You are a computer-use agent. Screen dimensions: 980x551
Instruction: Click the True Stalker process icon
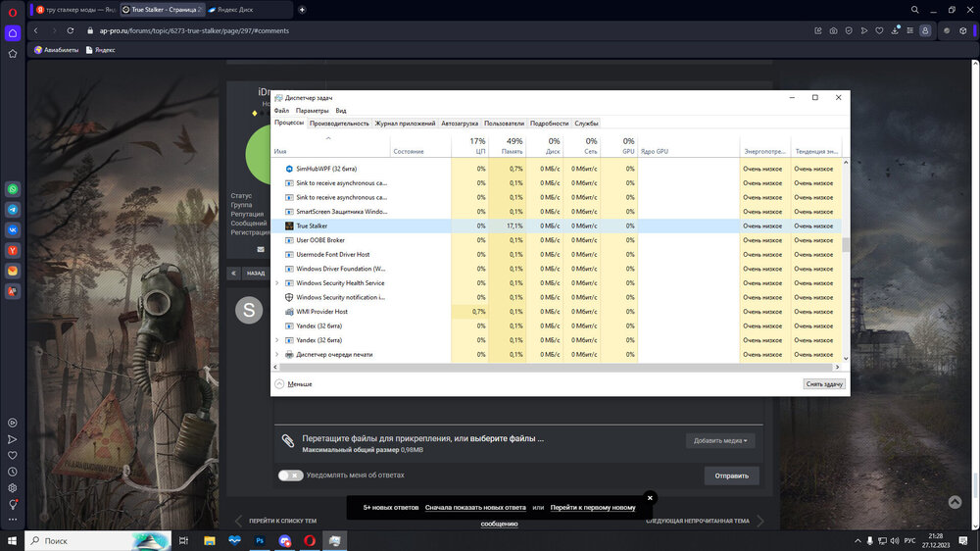[x=289, y=225]
